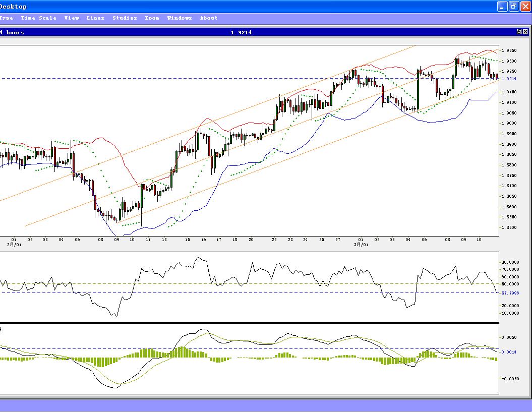532x412 pixels.
Task: Open the Type menu
Action: pyautogui.click(x=6, y=18)
